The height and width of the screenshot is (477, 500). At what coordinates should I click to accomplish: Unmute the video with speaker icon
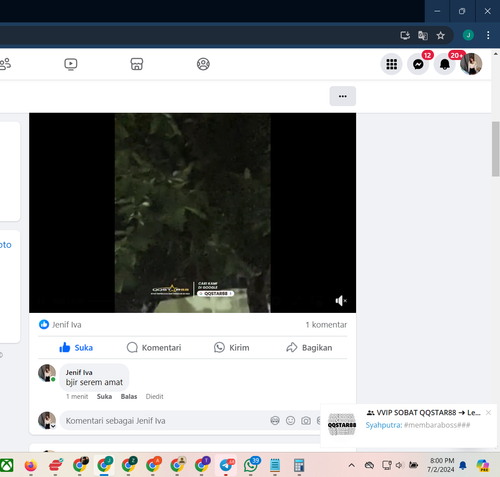pyautogui.click(x=341, y=301)
